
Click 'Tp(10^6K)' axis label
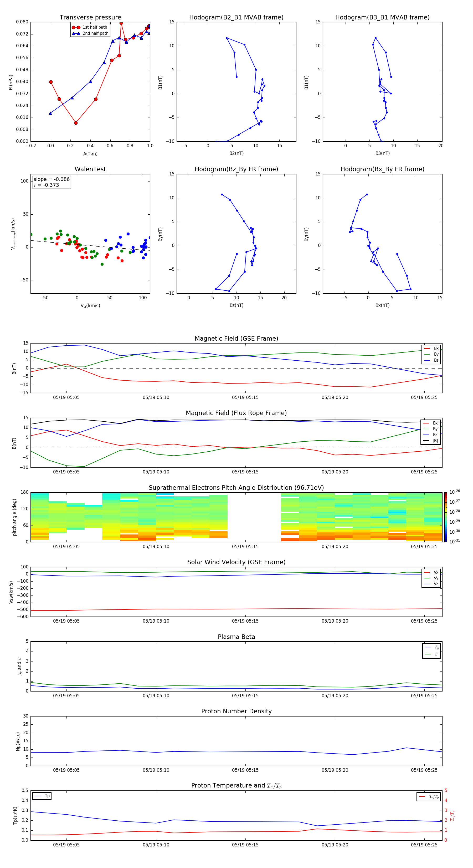[x=15, y=815]
